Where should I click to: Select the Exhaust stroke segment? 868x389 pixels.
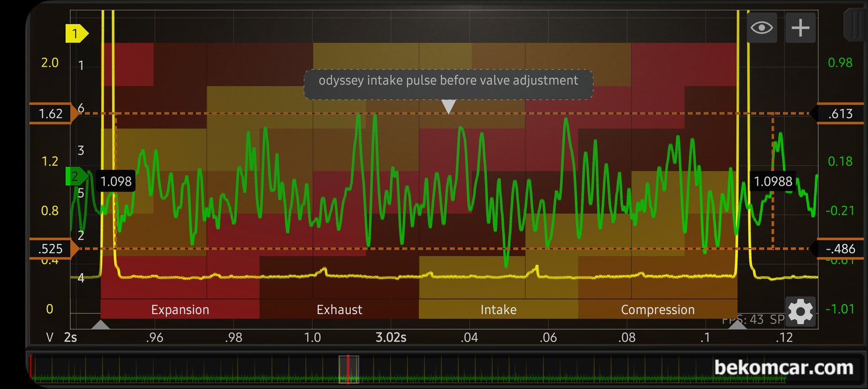[x=339, y=309]
